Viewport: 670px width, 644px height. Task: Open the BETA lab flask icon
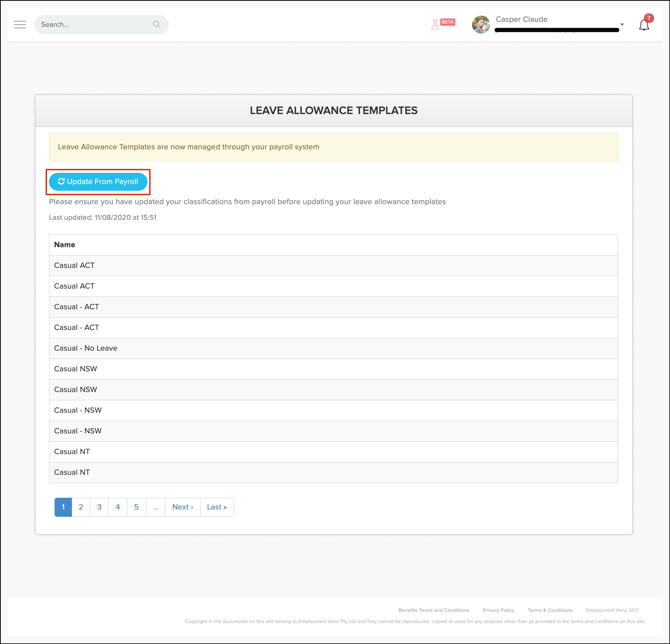(435, 25)
